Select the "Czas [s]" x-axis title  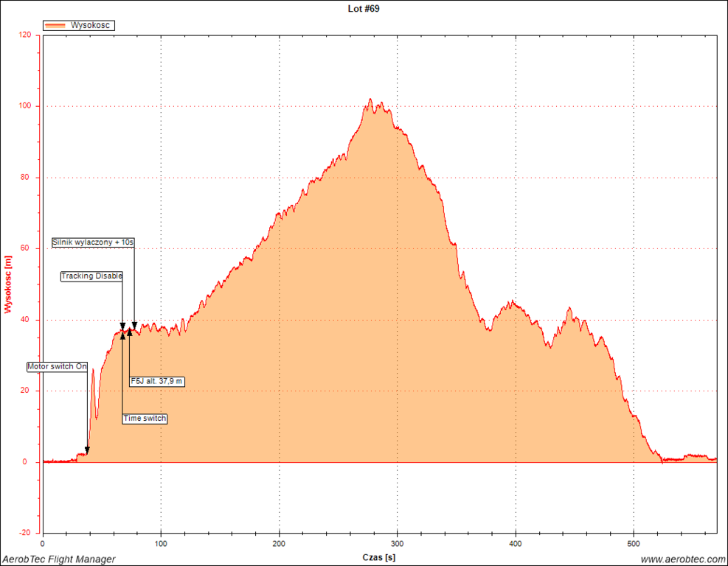coord(380,556)
